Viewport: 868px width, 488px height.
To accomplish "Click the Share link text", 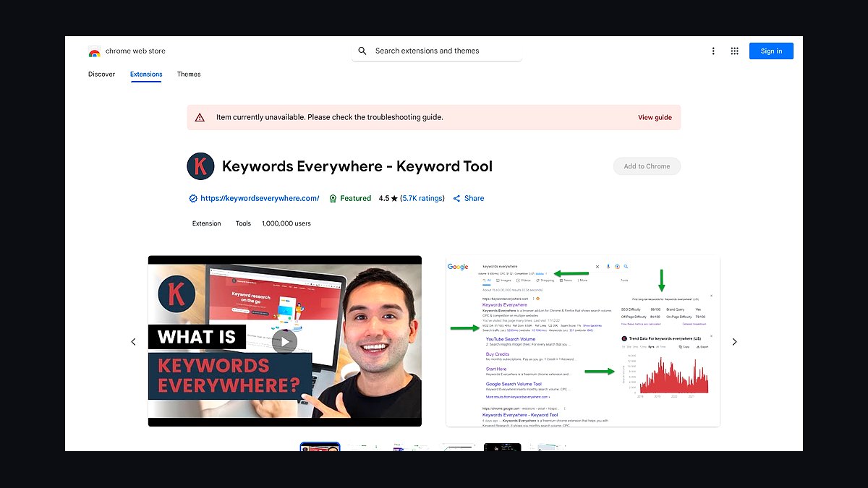I will [x=475, y=198].
